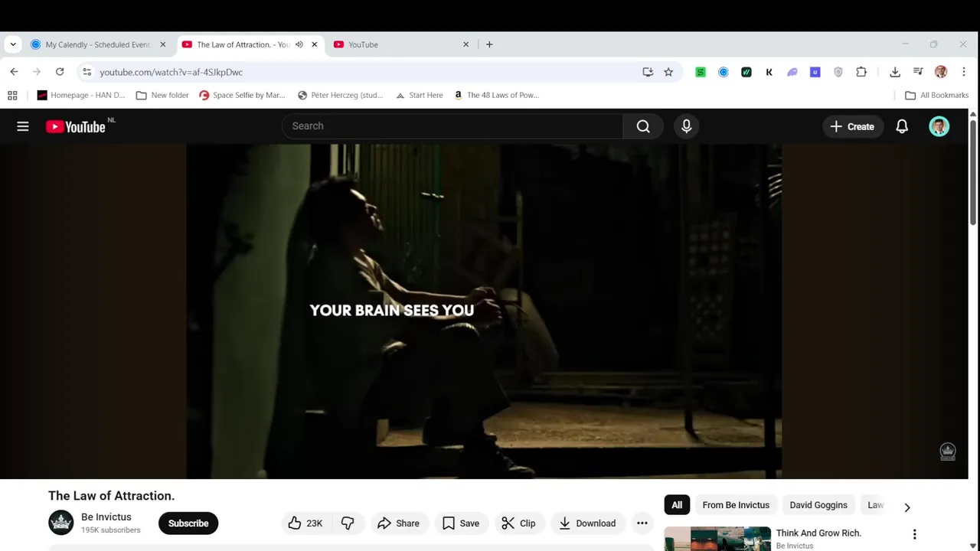Select the From Be Invictus chip
Image resolution: width=980 pixels, height=551 pixels.
pyautogui.click(x=736, y=505)
